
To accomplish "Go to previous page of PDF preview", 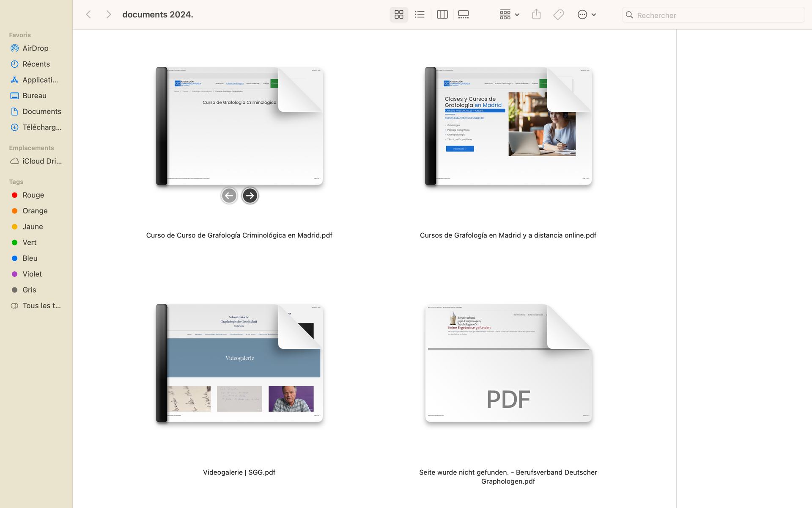I will tap(229, 196).
